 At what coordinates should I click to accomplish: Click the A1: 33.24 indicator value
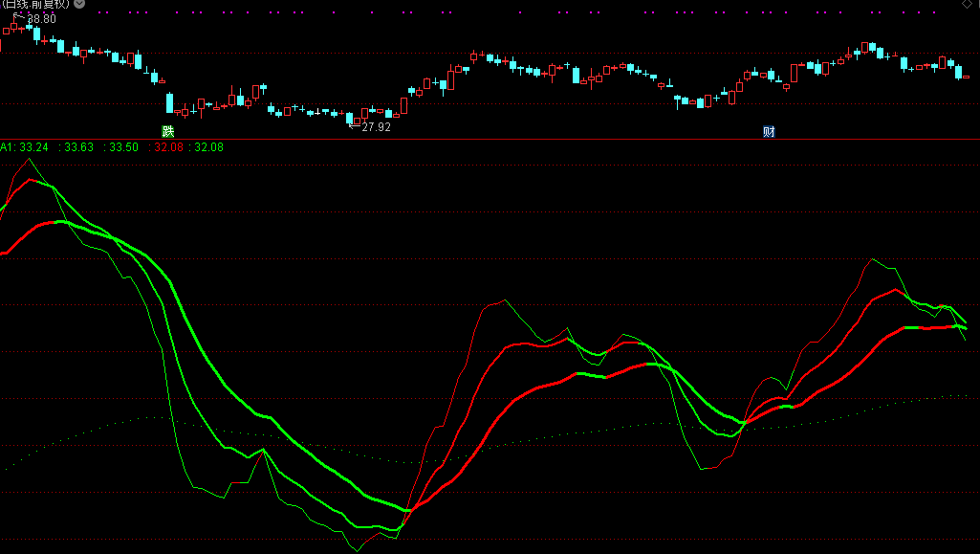point(25,147)
